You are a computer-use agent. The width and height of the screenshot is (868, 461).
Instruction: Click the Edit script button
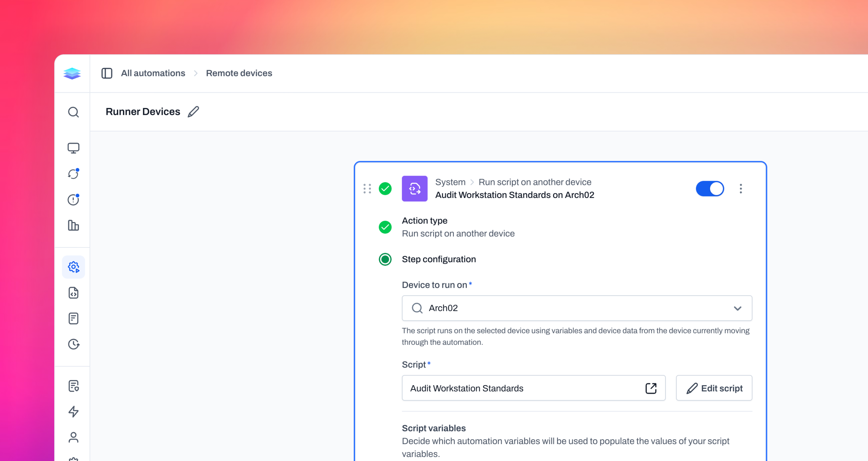click(714, 388)
